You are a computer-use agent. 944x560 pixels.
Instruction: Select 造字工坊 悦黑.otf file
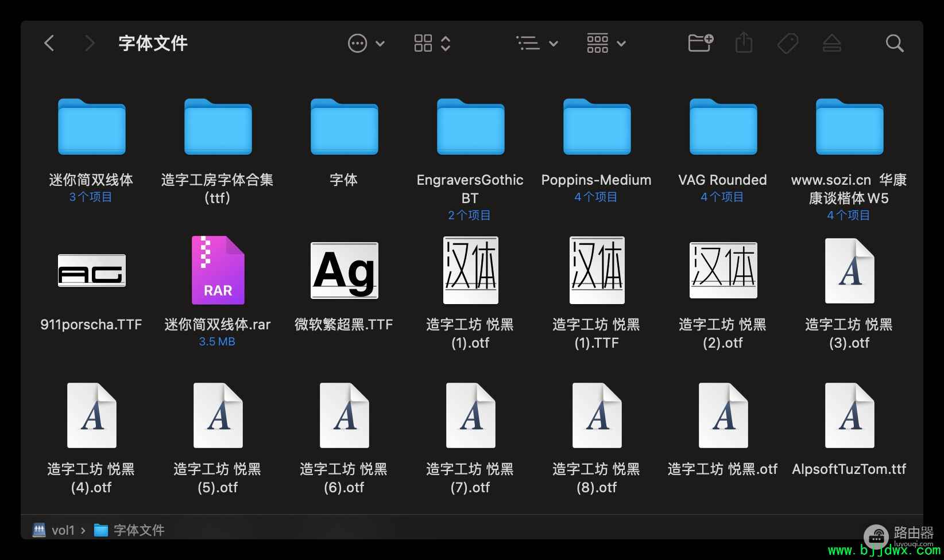pyautogui.click(x=724, y=415)
